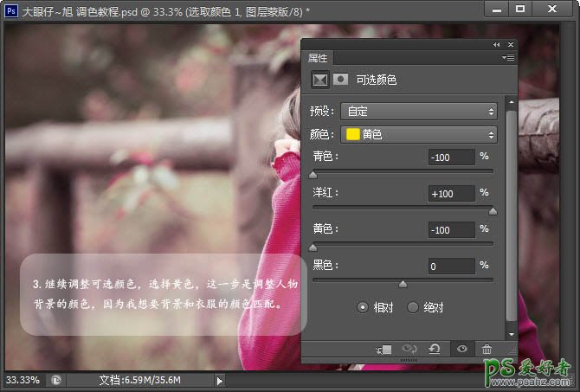Select the 绝对 (Absolute) radio button
Screen dimensions: 580x392
tap(413, 307)
